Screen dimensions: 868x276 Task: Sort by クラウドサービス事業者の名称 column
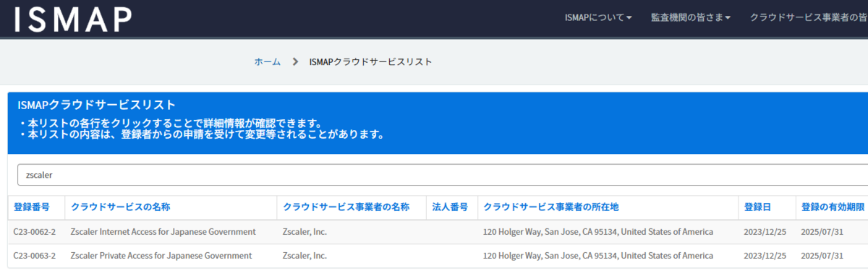(346, 207)
